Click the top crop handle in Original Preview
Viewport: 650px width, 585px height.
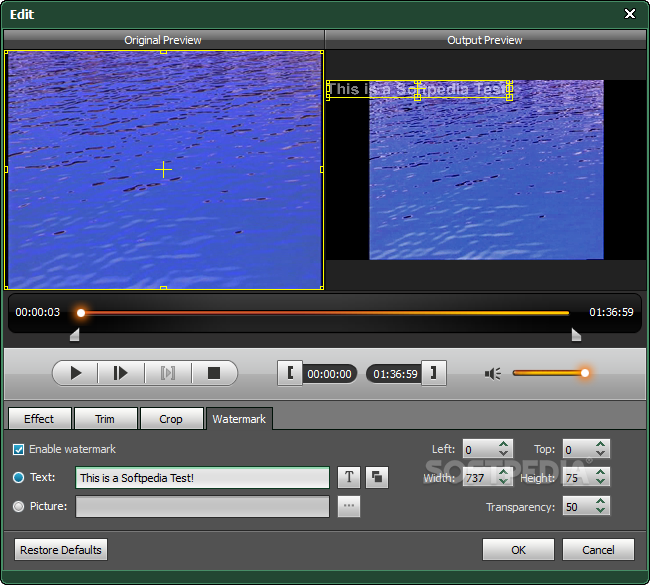click(163, 52)
